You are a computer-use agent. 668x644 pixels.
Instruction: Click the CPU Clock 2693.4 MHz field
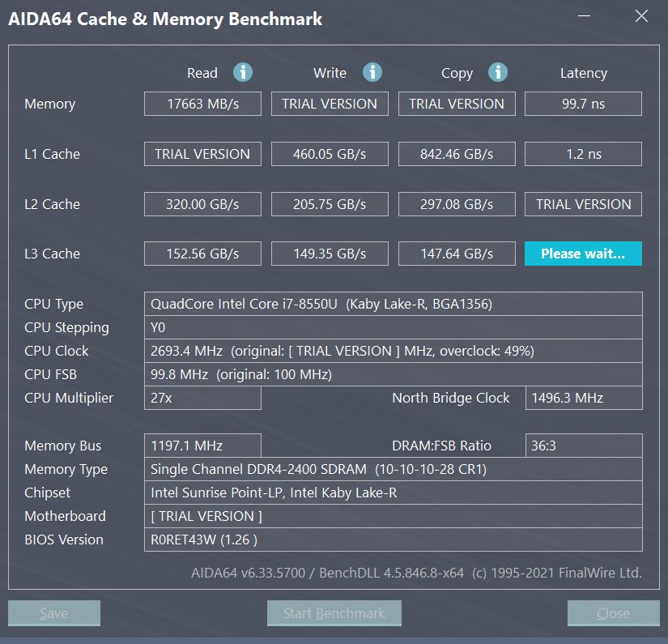point(394,351)
